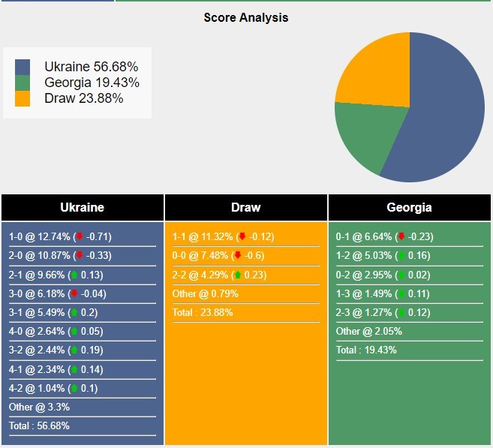Click the green up arrow beside 1-2 Georgia score
The image size is (493, 448).
click(401, 256)
